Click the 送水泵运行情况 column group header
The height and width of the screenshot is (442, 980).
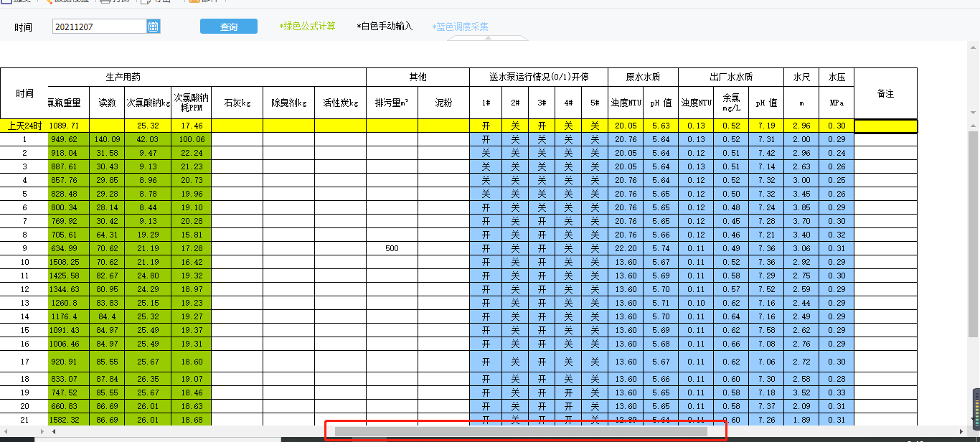(539, 77)
